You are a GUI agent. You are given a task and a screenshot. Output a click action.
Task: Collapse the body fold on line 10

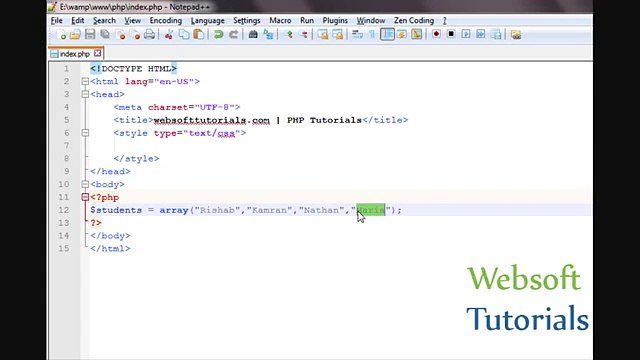[85, 184]
